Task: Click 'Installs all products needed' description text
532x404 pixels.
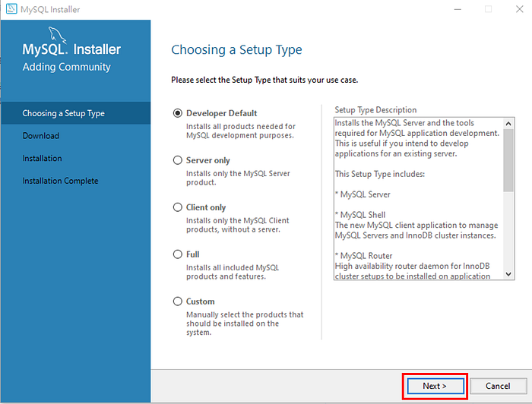Action: coord(241,131)
